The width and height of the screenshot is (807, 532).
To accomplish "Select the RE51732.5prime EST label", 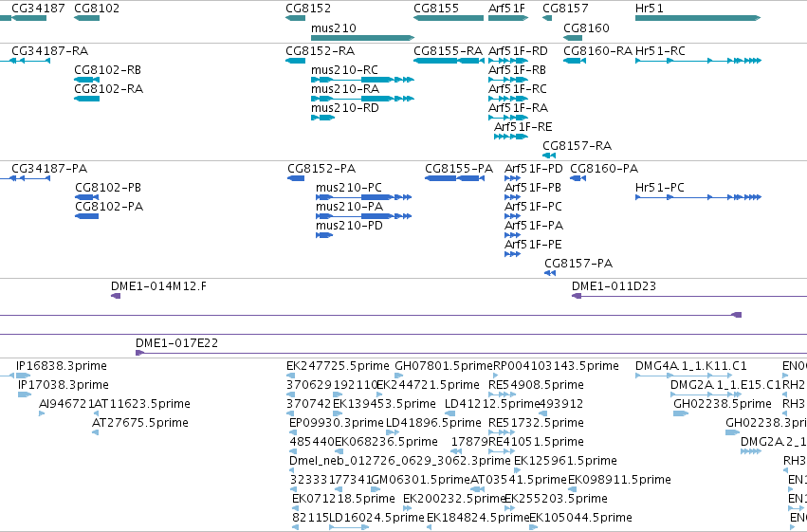I will click(x=536, y=424).
